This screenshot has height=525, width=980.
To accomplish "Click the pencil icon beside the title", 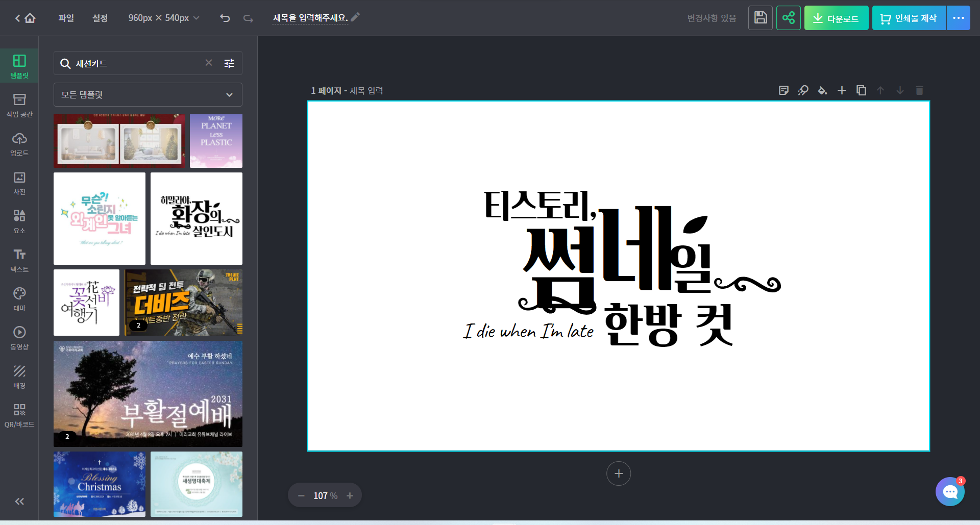I will pyautogui.click(x=355, y=17).
